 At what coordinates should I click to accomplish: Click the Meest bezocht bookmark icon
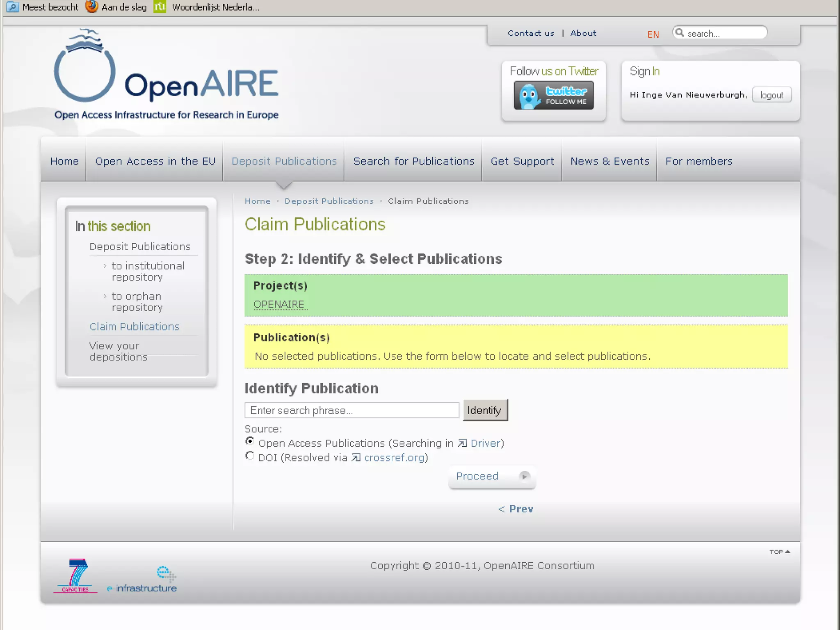point(13,7)
